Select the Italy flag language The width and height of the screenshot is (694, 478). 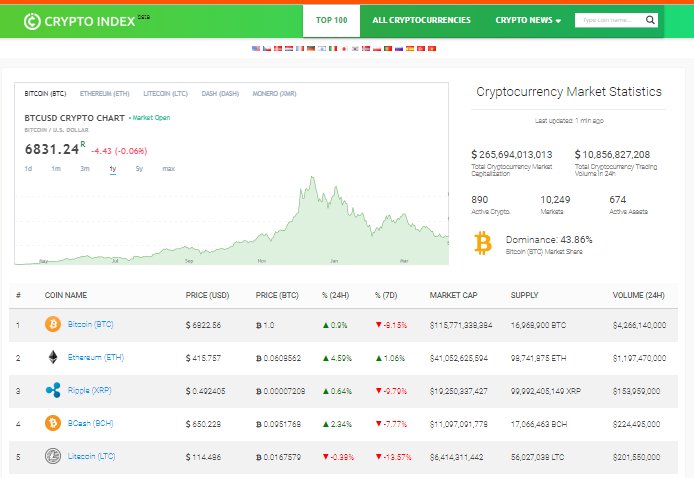(333, 48)
